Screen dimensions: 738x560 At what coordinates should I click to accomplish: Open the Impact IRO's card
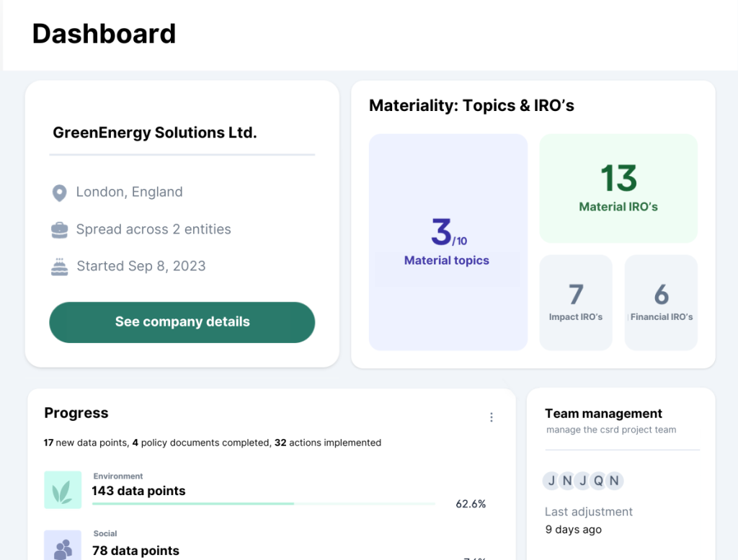coord(575,302)
